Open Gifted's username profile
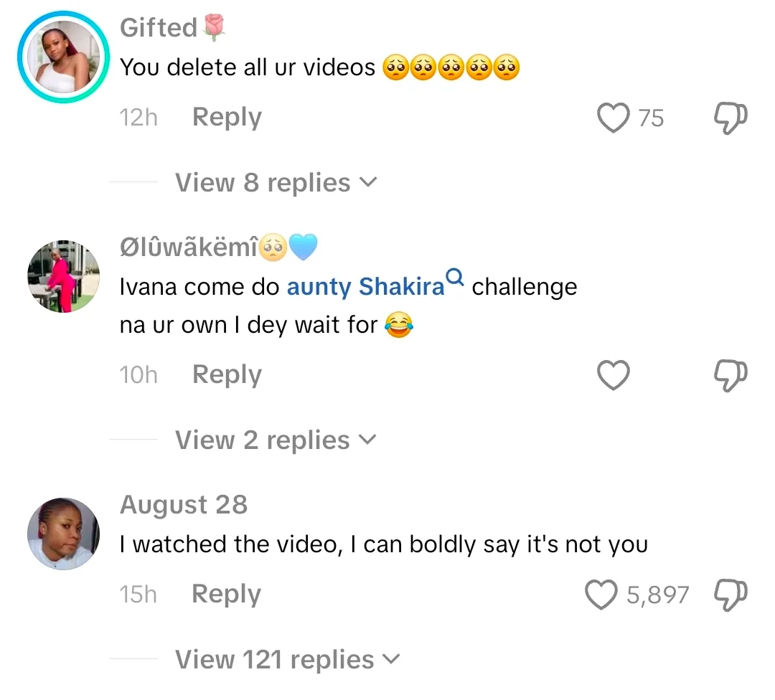This screenshot has width=775, height=700. (159, 27)
